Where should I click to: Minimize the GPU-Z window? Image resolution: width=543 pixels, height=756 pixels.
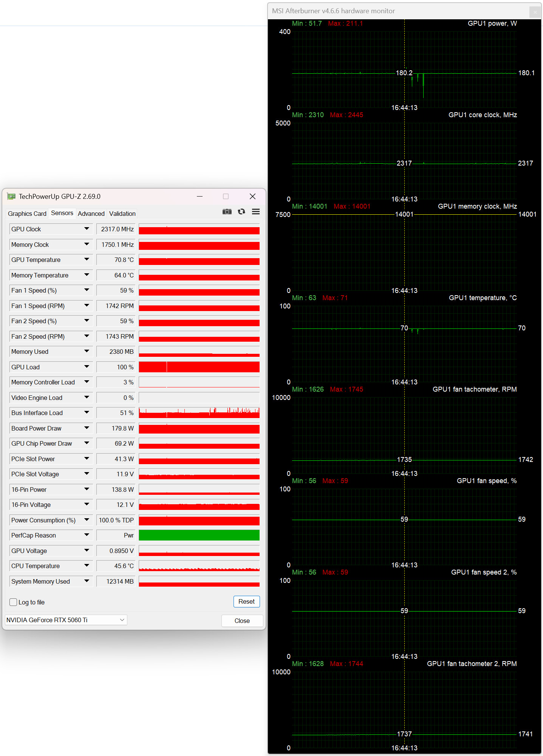click(x=200, y=197)
